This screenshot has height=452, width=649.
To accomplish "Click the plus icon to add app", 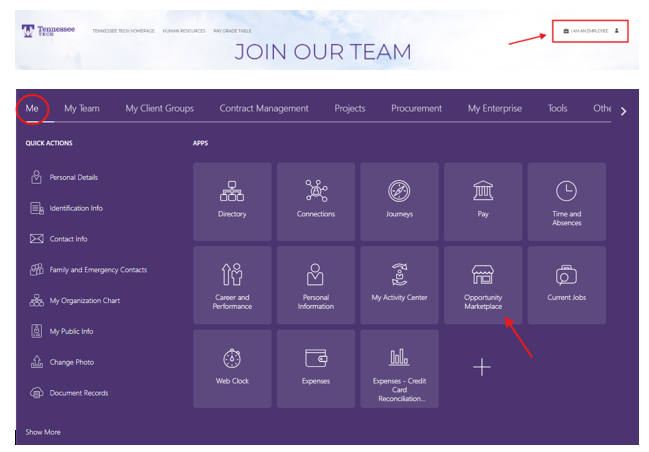I will [482, 367].
